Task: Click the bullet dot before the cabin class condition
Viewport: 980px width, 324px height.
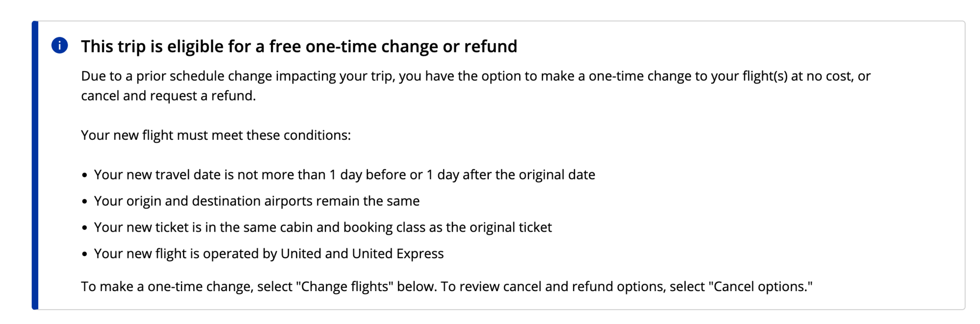Action: (85, 228)
